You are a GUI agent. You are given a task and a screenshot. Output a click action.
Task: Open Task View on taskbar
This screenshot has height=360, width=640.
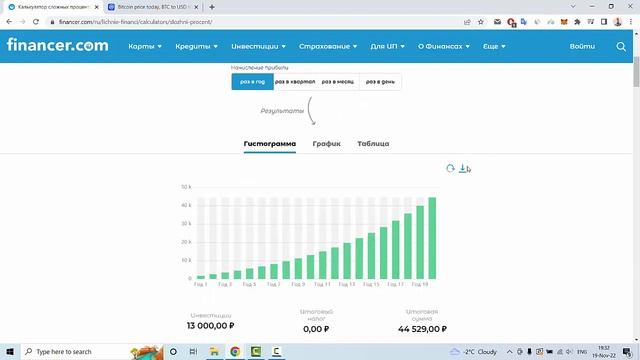tap(193, 351)
